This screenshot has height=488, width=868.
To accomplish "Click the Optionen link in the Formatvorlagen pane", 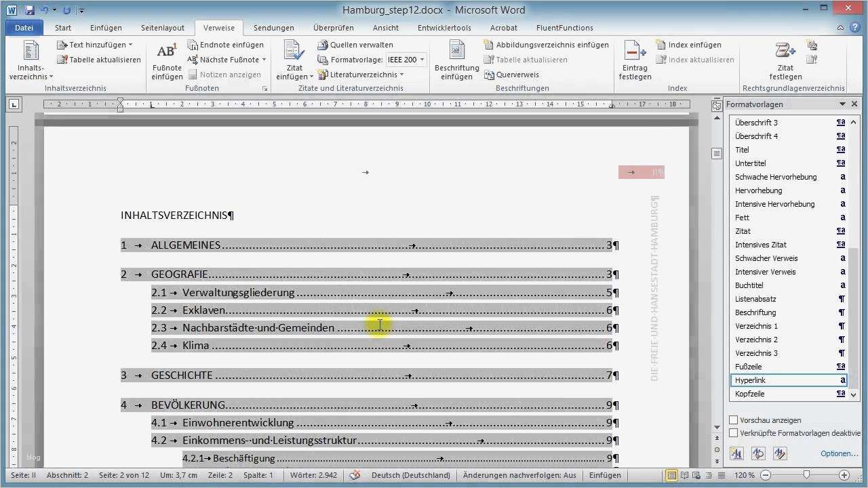I will click(838, 453).
